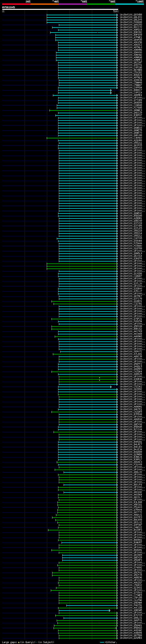Click the UniRef100_Q4RJH8 label
The width and height of the screenshot is (146, 644).
(x=131, y=135)
